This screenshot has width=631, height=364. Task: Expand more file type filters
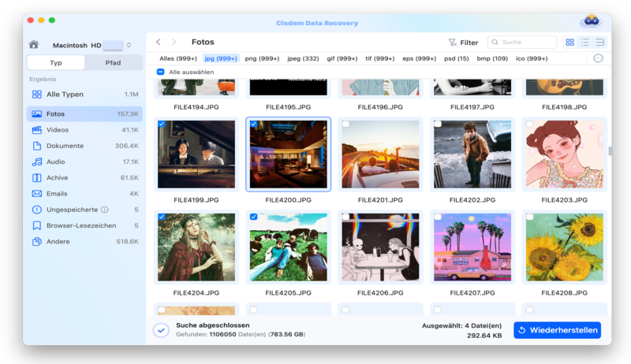tap(598, 58)
